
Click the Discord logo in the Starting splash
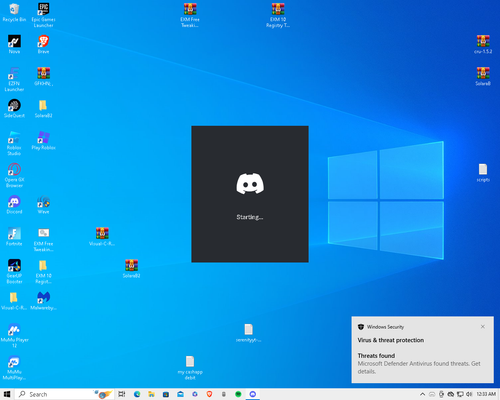coord(250,183)
